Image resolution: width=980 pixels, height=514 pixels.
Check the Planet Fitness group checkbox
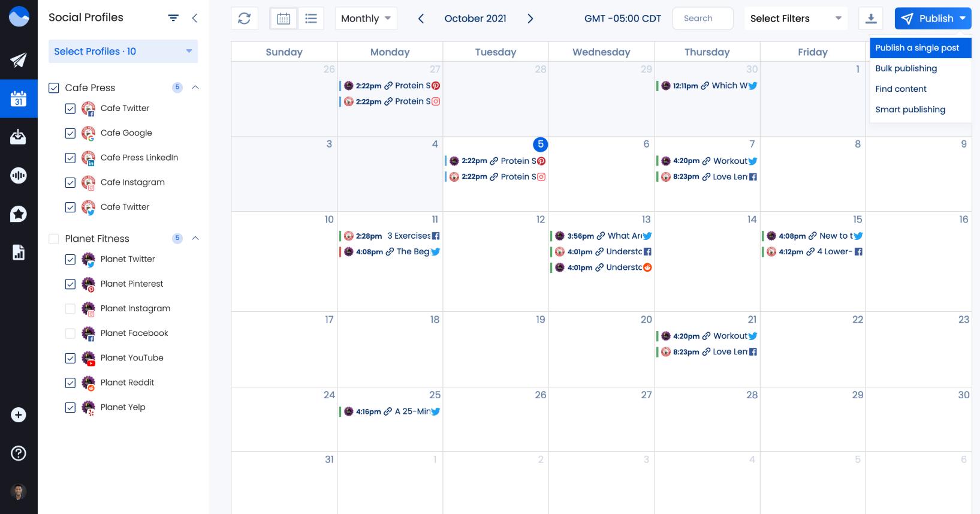pyautogui.click(x=54, y=239)
